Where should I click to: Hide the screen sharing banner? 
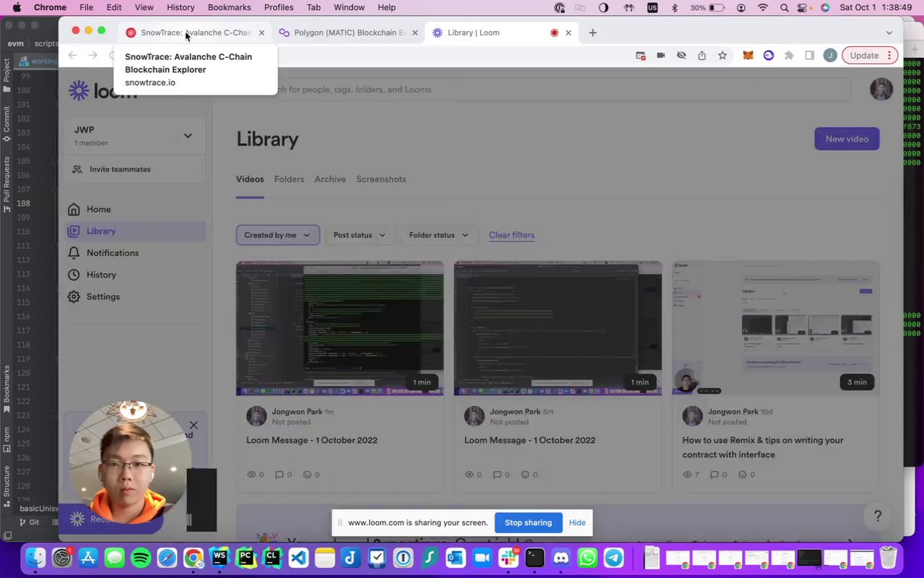click(577, 522)
